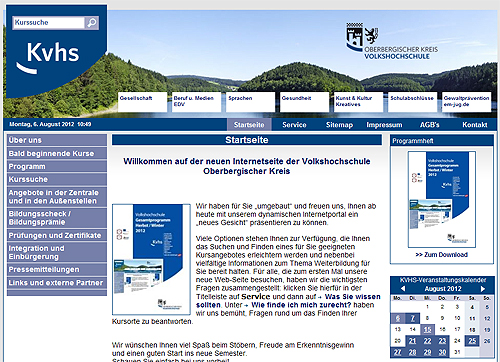The image size is (500, 362).
Task: Click the magnifier search icon
Action: click(x=91, y=23)
